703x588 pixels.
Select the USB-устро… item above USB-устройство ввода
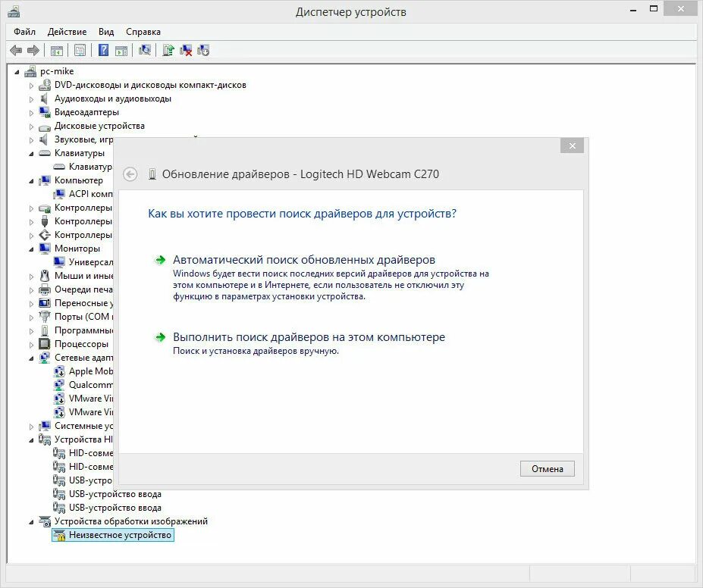tap(90, 480)
